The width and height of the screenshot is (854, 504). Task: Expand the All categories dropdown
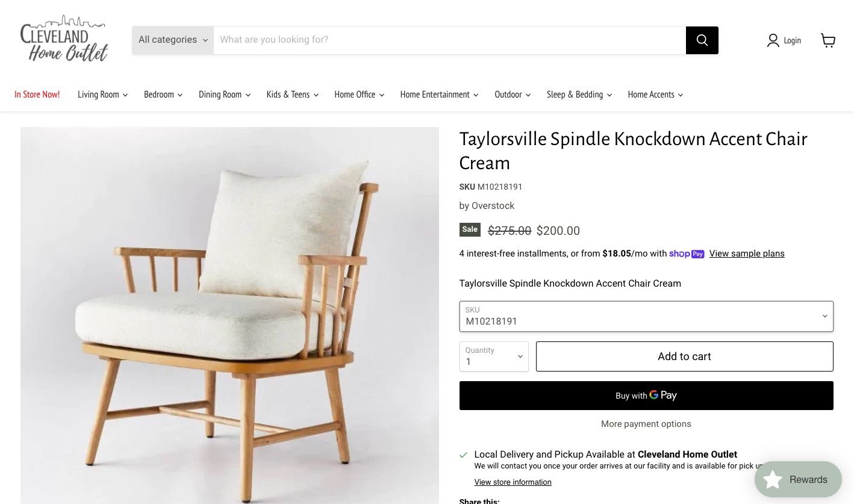[x=173, y=40]
